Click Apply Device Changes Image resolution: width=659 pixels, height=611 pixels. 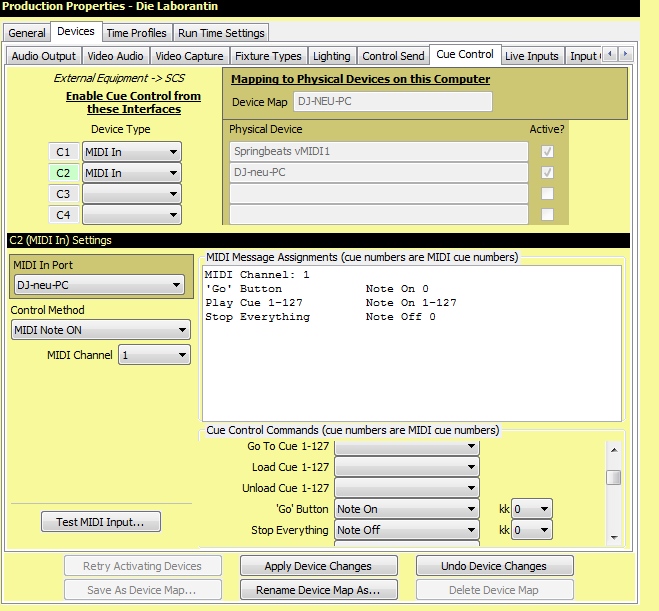point(318,566)
